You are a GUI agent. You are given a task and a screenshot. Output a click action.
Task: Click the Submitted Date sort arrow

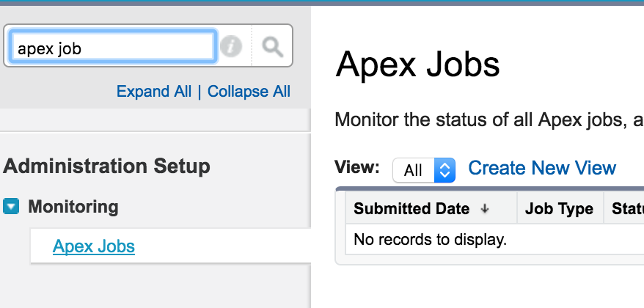point(485,209)
